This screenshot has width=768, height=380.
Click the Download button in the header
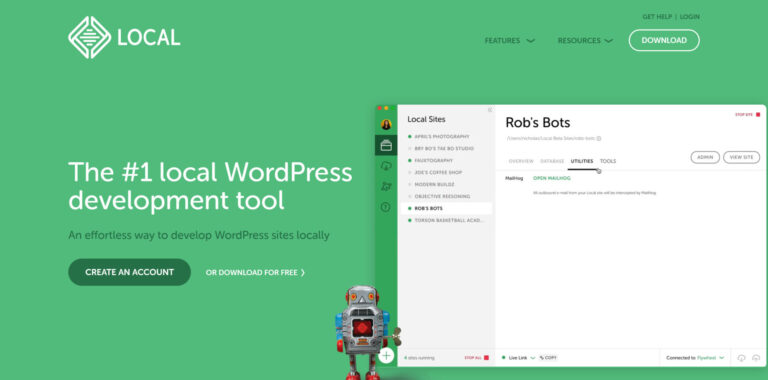point(664,40)
